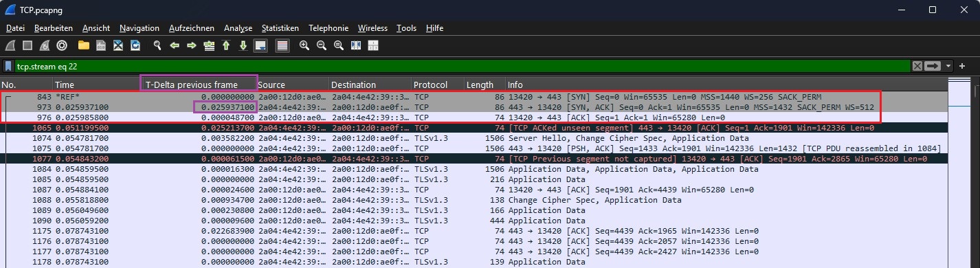Go to specified packet icon
Viewport: 980px width, 268px height.
(209, 45)
